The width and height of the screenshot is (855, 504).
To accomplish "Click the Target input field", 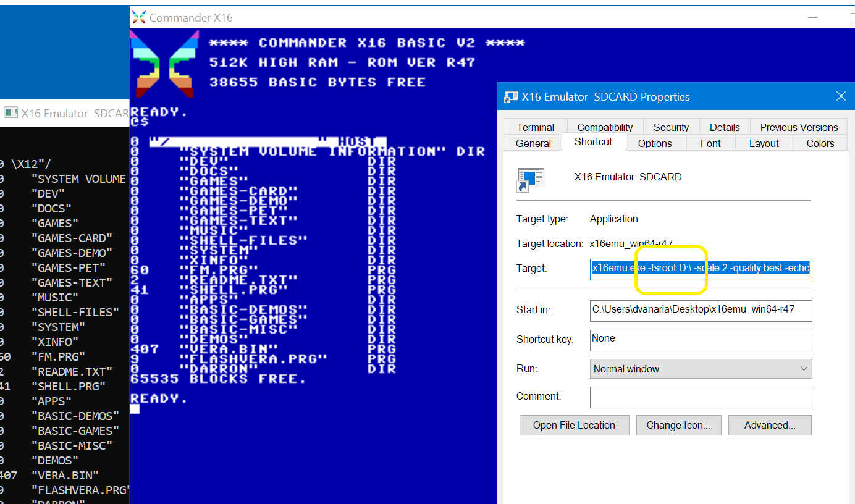I will pyautogui.click(x=701, y=269).
